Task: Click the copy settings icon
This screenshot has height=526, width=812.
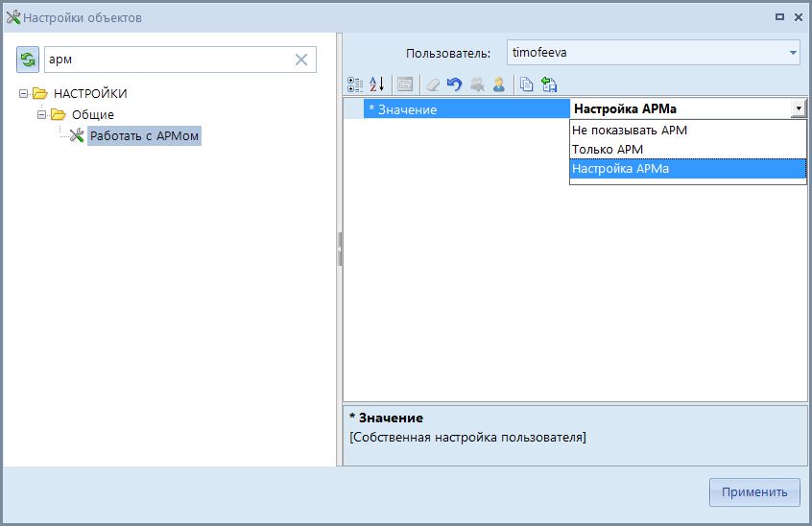Action: 527,84
